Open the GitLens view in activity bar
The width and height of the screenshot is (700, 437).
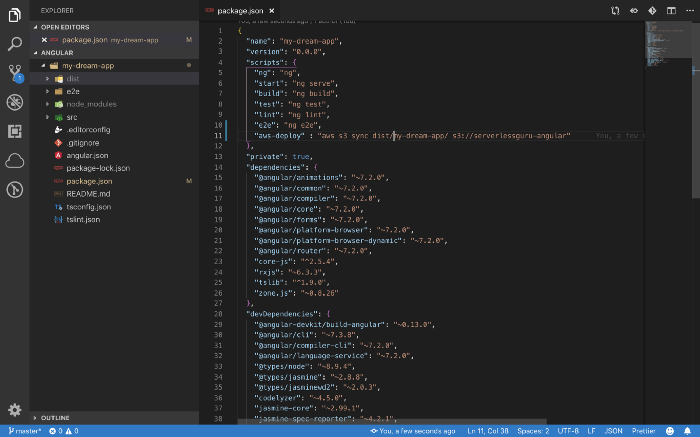coord(14,190)
